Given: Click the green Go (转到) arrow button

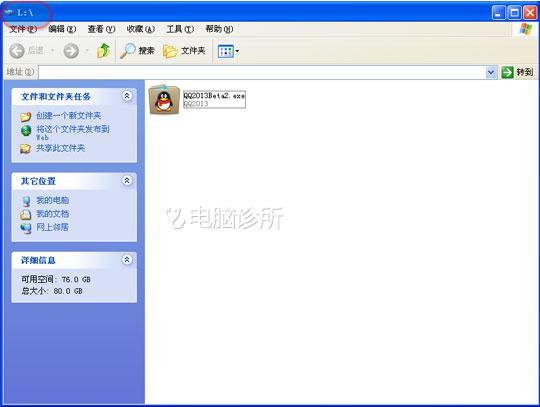Looking at the screenshot, I should pos(507,72).
